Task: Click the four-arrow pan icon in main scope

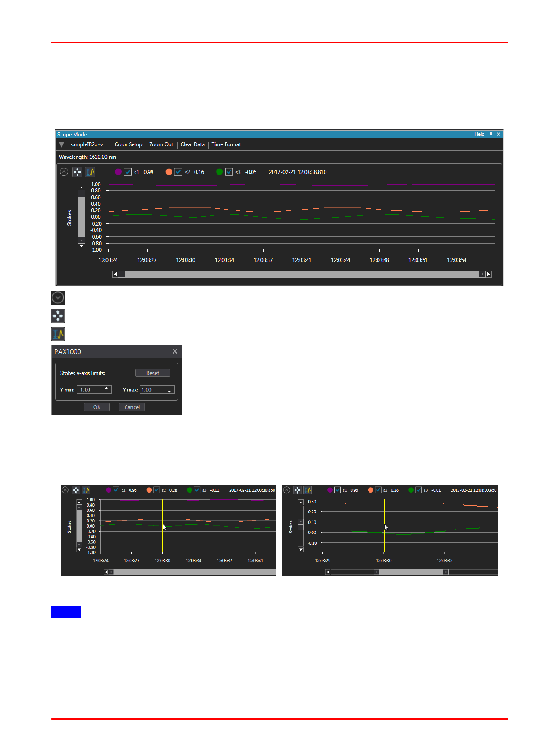Action: pyautogui.click(x=78, y=172)
